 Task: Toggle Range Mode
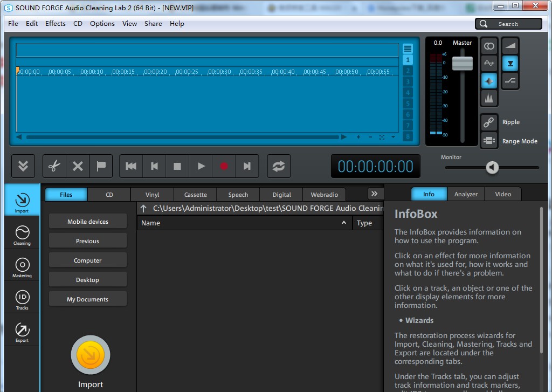click(x=489, y=141)
